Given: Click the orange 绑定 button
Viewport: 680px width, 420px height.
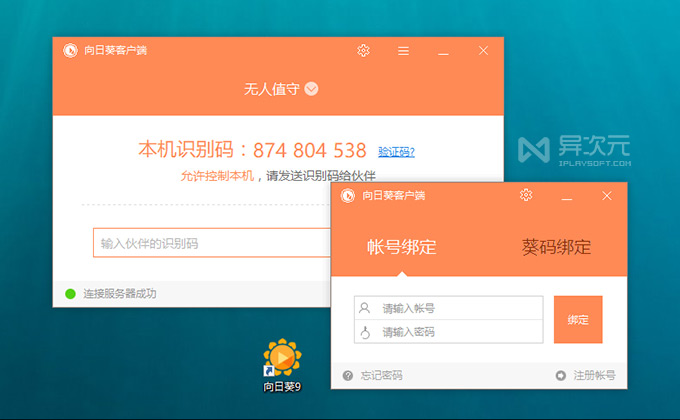Looking at the screenshot, I should pyautogui.click(x=578, y=320).
